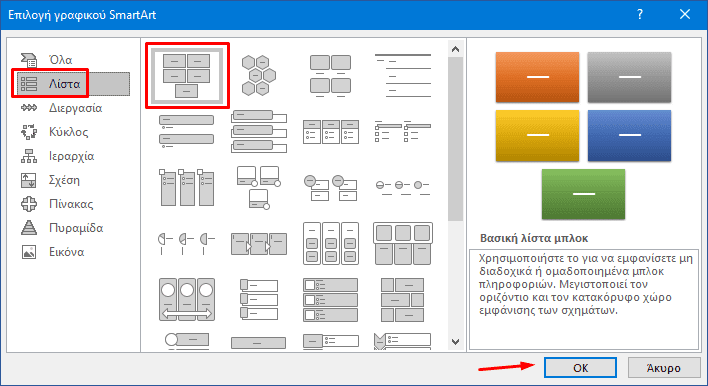The image size is (708, 386).
Task: Select the Εικόνα picture category icon
Action: pos(29,252)
